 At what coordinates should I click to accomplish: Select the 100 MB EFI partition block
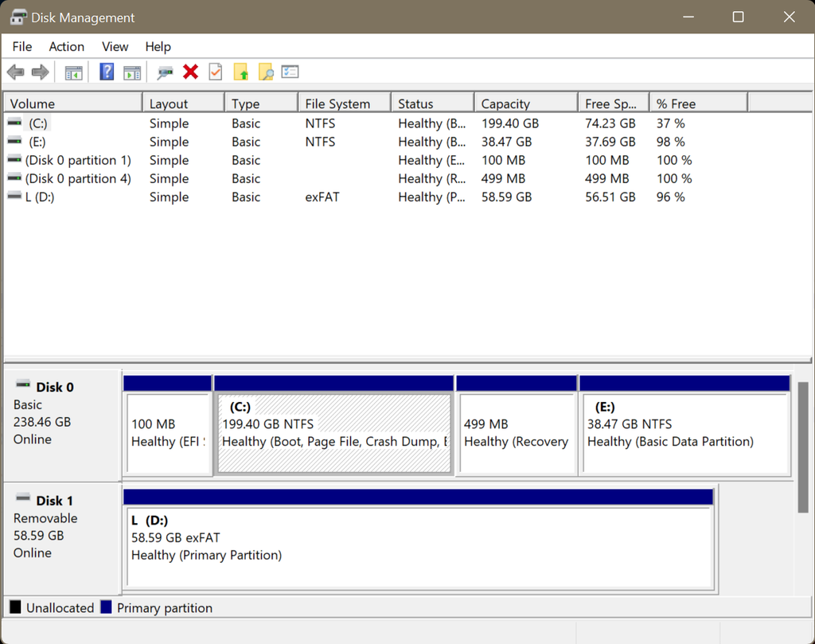[168, 425]
